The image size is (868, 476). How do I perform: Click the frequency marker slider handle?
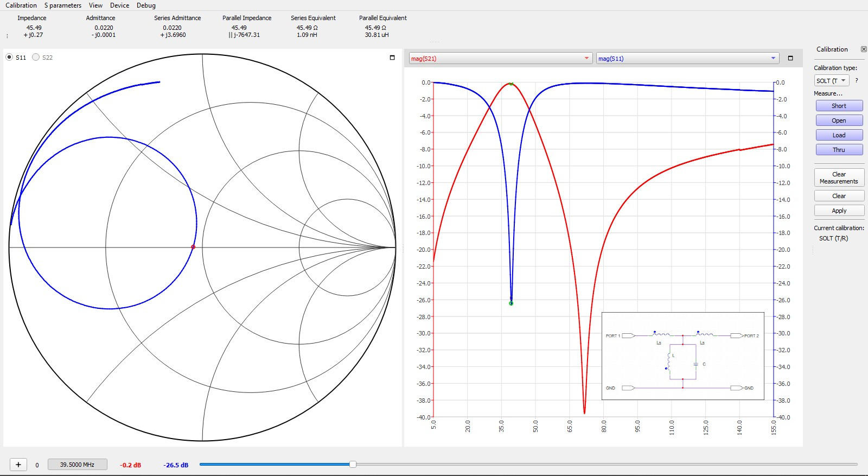pos(353,465)
